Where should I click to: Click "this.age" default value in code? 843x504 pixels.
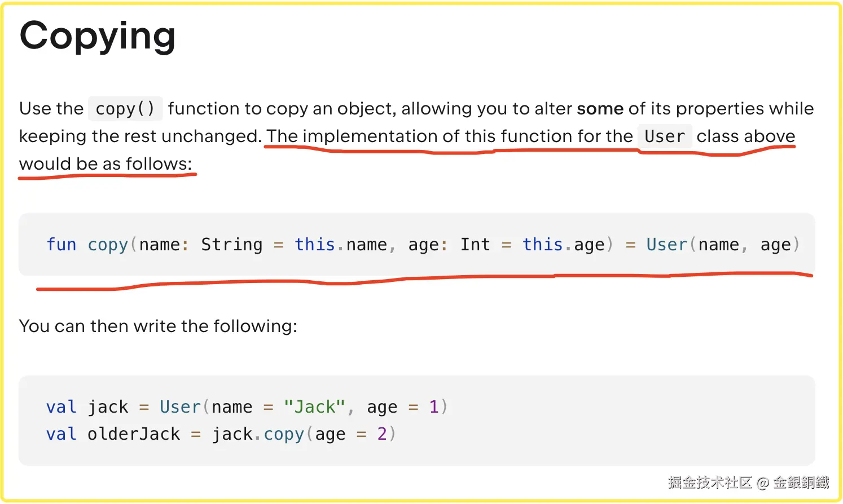[563, 245]
